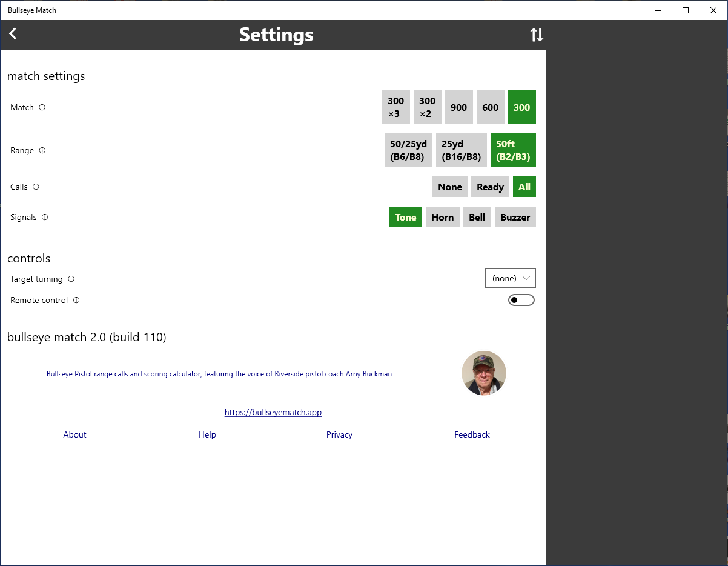Viewport: 728px width, 566px height.
Task: Toggle the Remote control switch
Action: (x=521, y=300)
